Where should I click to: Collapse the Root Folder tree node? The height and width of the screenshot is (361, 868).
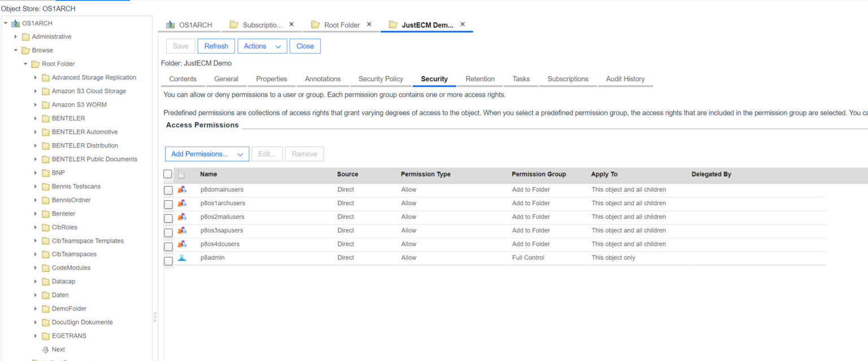tap(25, 63)
